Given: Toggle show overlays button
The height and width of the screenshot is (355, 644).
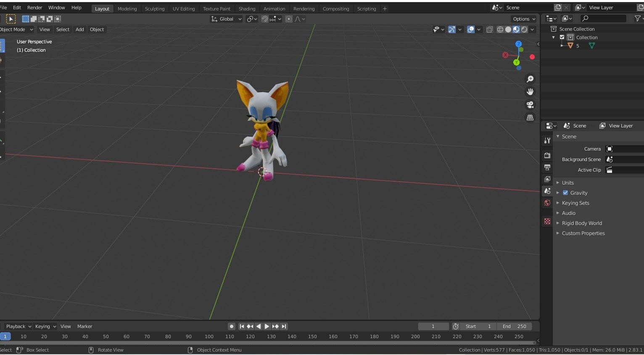Looking at the screenshot, I should click(471, 29).
